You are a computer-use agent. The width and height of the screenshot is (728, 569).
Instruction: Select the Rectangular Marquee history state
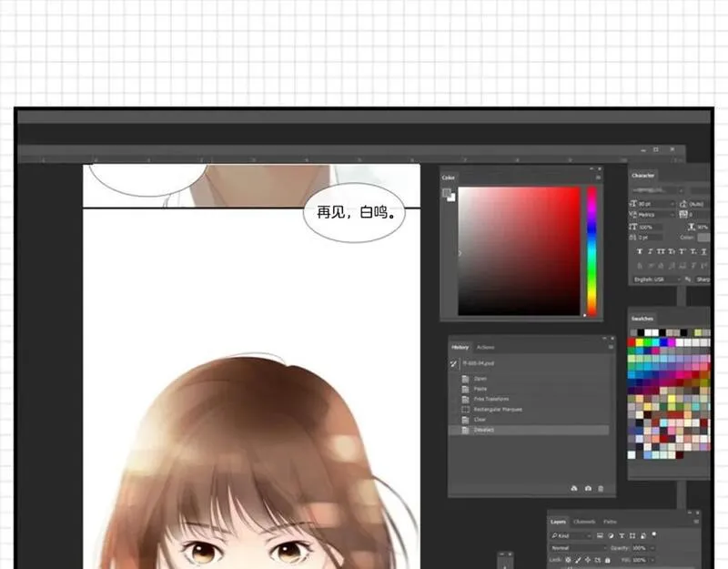click(x=498, y=410)
